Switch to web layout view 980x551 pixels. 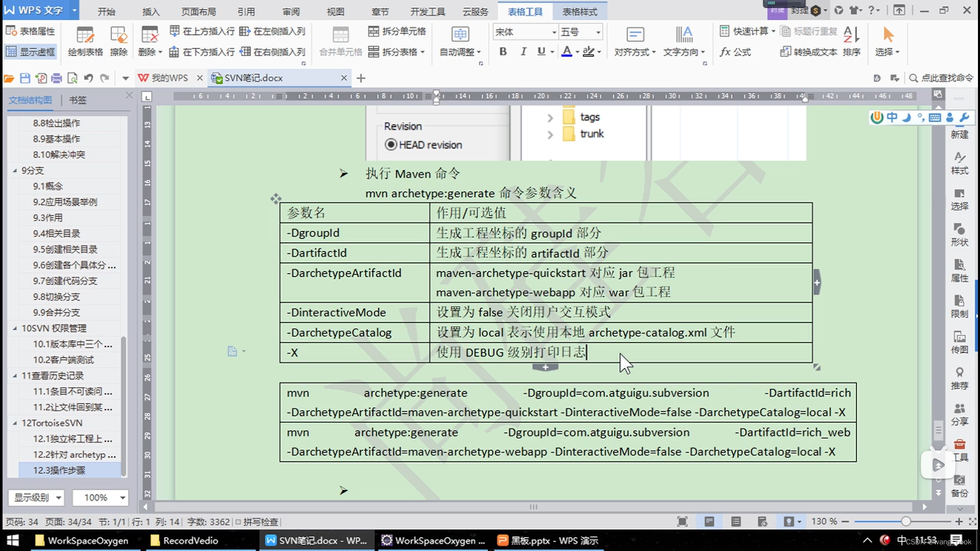pyautogui.click(x=762, y=521)
